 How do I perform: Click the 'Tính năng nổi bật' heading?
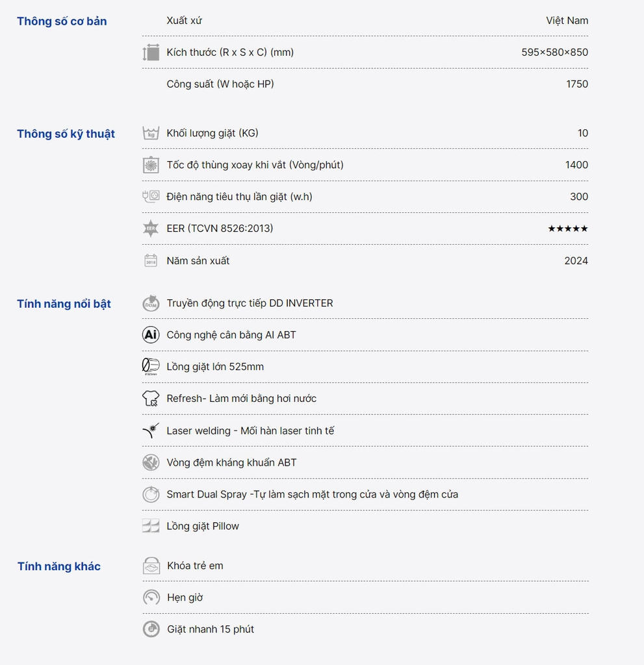pos(64,304)
